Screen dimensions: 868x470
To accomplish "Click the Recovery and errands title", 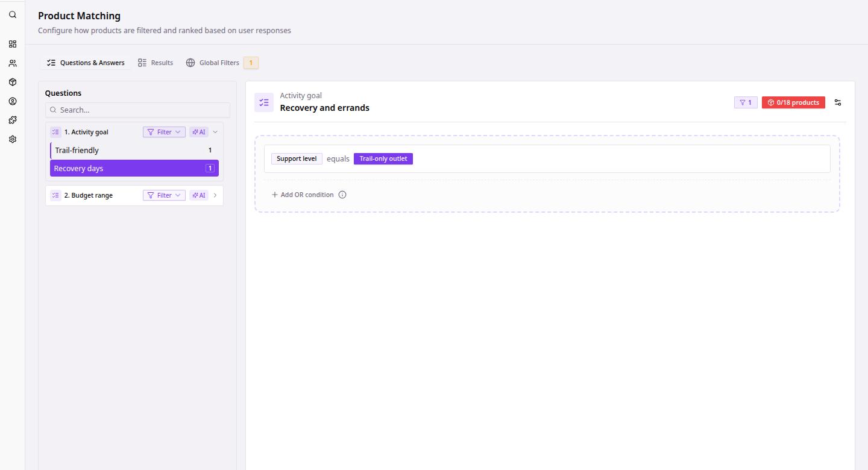I will click(325, 108).
